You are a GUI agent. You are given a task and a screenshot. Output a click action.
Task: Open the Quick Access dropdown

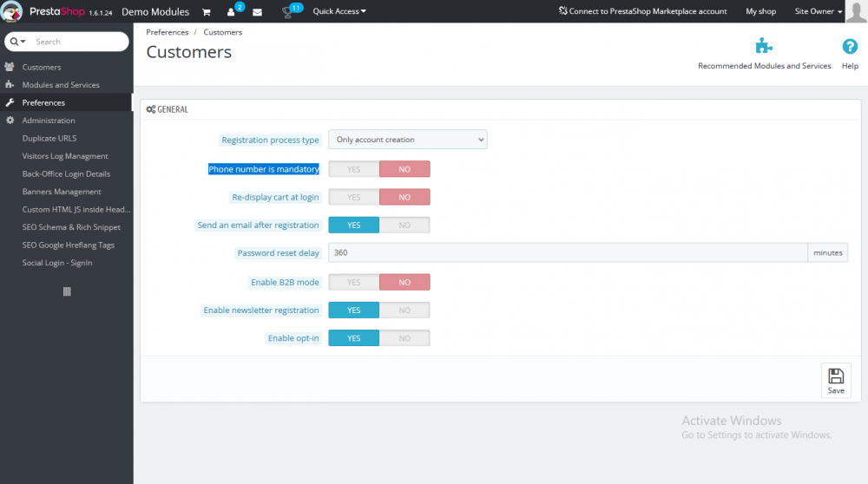[x=339, y=11]
